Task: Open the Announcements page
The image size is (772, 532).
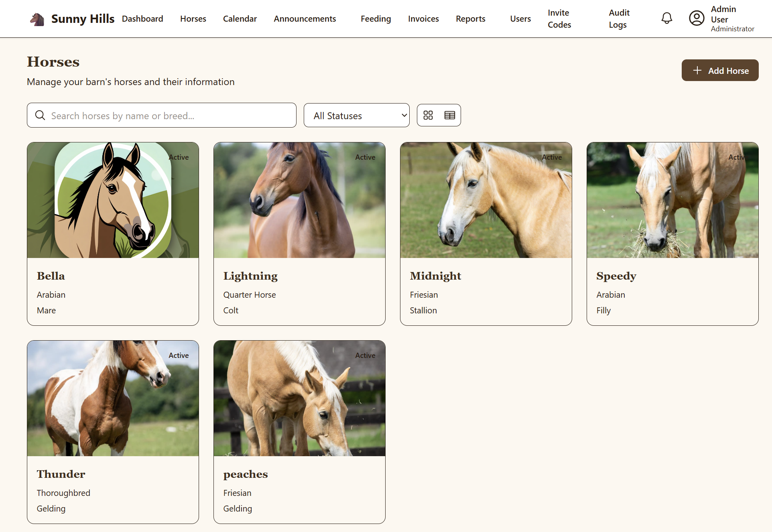Action: 305,19
